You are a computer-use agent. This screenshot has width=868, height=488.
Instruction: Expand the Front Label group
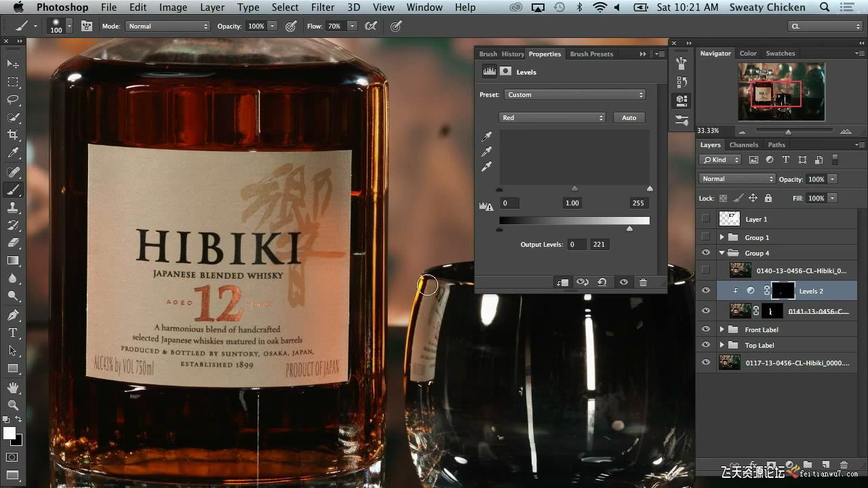[722, 329]
